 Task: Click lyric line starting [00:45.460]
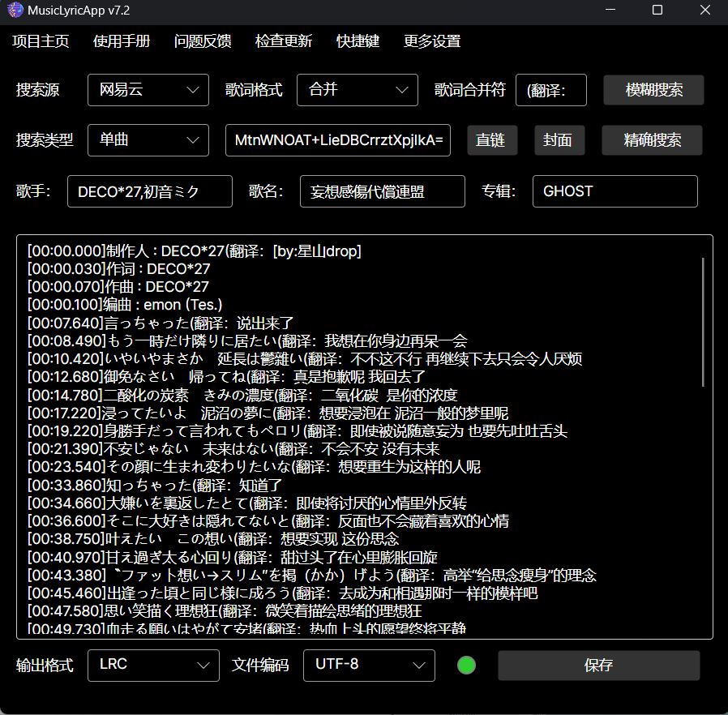click(282, 593)
